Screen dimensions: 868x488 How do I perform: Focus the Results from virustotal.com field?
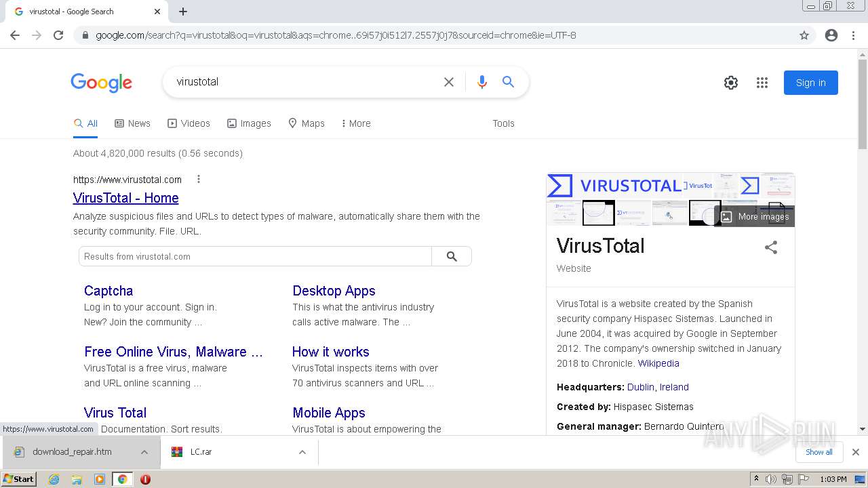[x=255, y=256]
